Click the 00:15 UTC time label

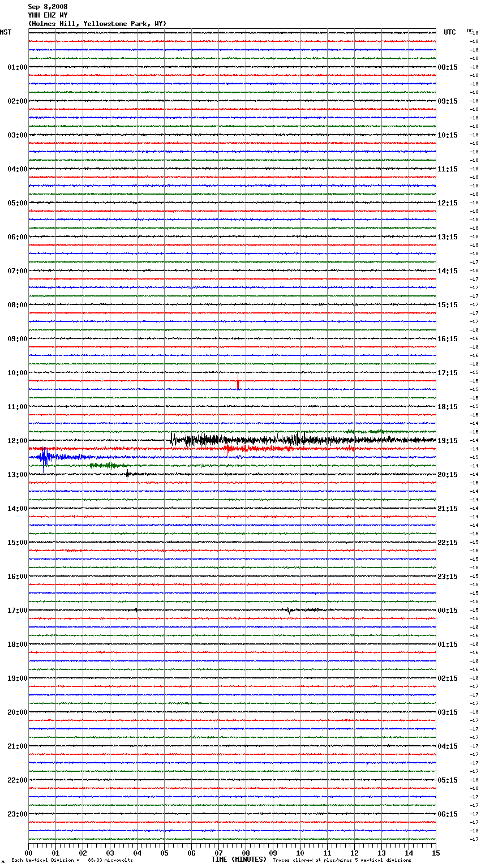[448, 611]
